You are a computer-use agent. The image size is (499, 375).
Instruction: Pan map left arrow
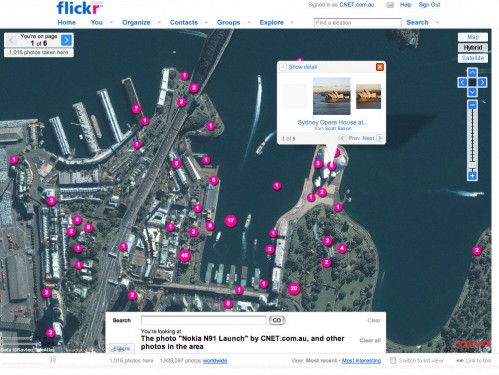(x=462, y=82)
